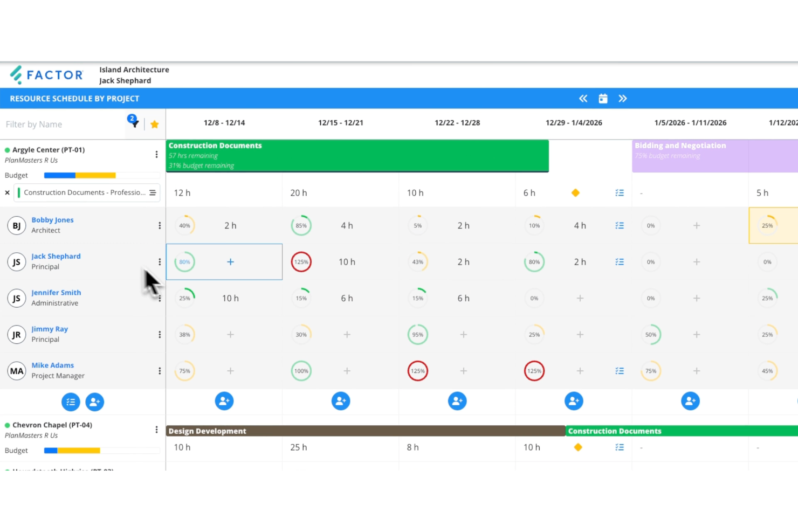Click the blue checklist icon below the resource list

71,402
